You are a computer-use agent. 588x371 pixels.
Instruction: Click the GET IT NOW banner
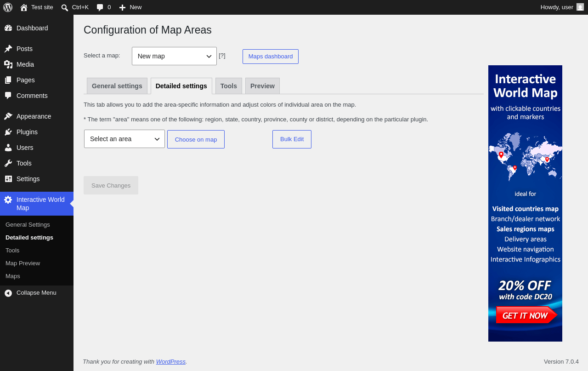[526, 315]
